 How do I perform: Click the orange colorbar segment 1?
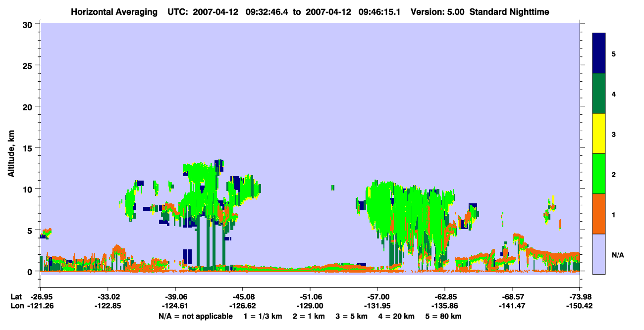pos(599,214)
